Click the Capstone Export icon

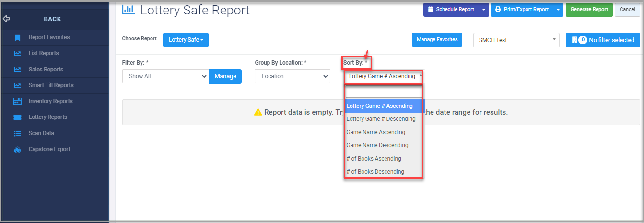point(17,149)
